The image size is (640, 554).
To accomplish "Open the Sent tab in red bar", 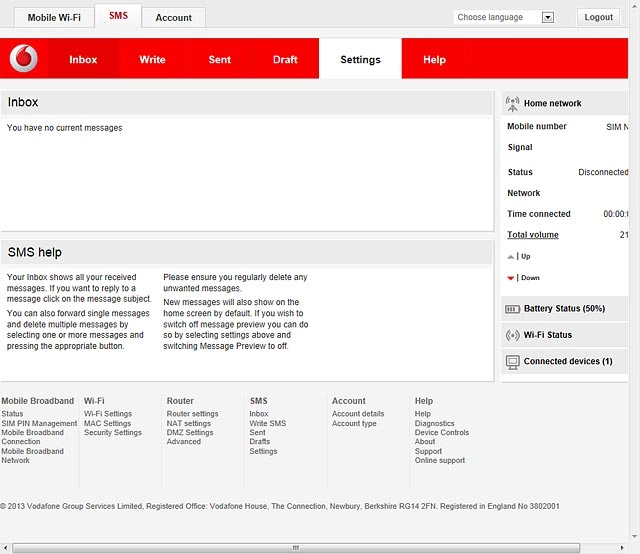I will click(x=220, y=60).
